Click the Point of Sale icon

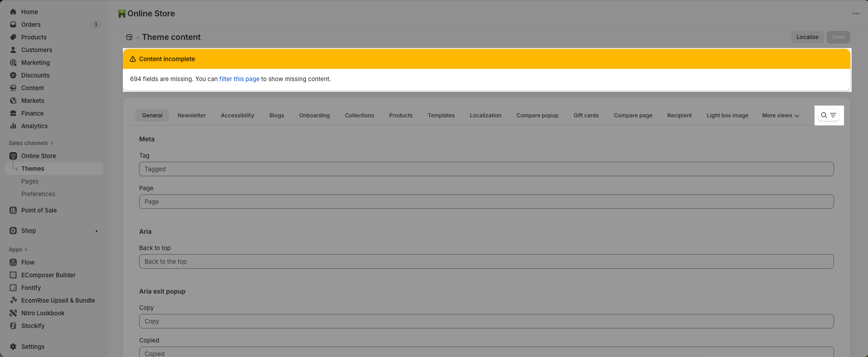[13, 210]
